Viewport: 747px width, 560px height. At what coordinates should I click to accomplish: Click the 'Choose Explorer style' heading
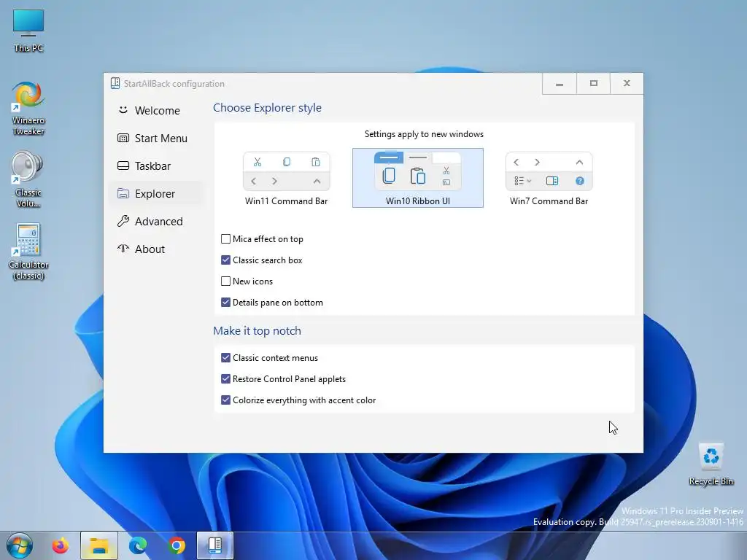pyautogui.click(x=267, y=108)
